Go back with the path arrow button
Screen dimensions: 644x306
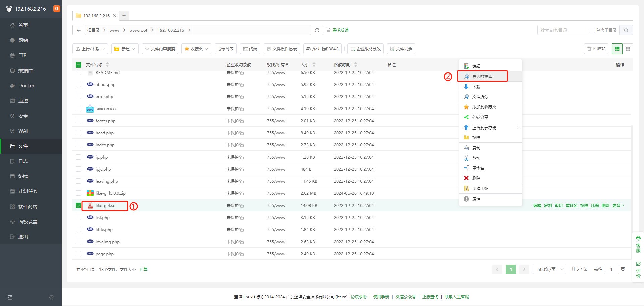(79, 30)
